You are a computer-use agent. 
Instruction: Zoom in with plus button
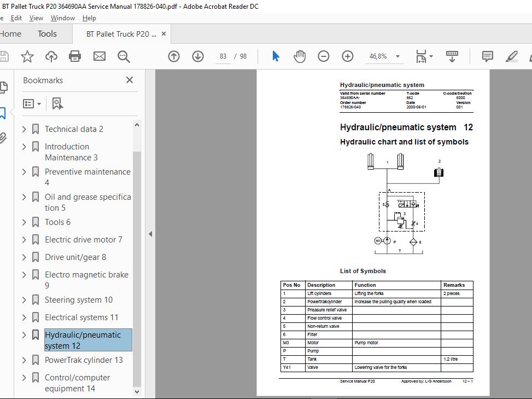point(347,56)
